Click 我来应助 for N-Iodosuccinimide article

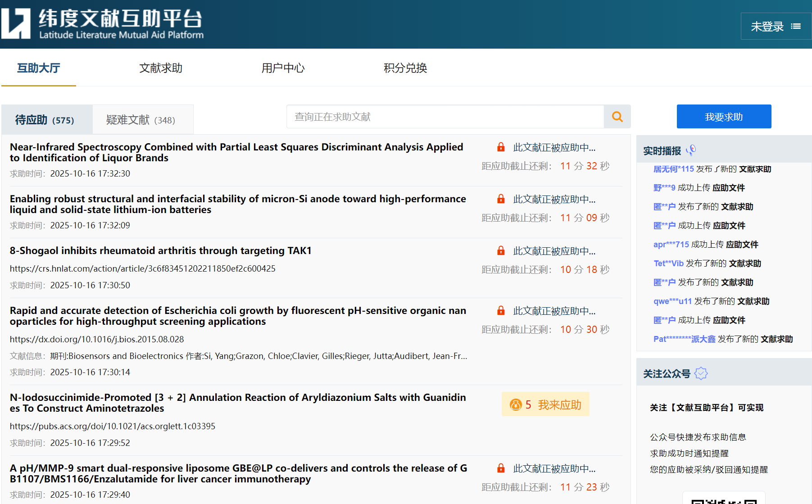(x=558, y=404)
